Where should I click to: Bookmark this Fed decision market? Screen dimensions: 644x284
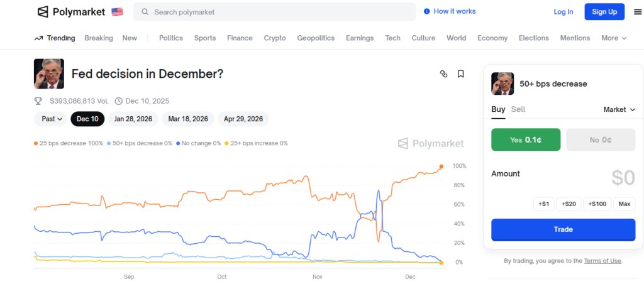tap(461, 74)
